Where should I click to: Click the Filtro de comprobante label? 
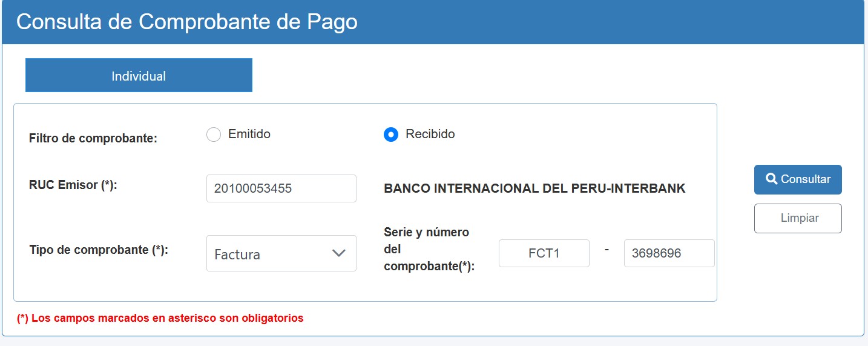coord(93,139)
